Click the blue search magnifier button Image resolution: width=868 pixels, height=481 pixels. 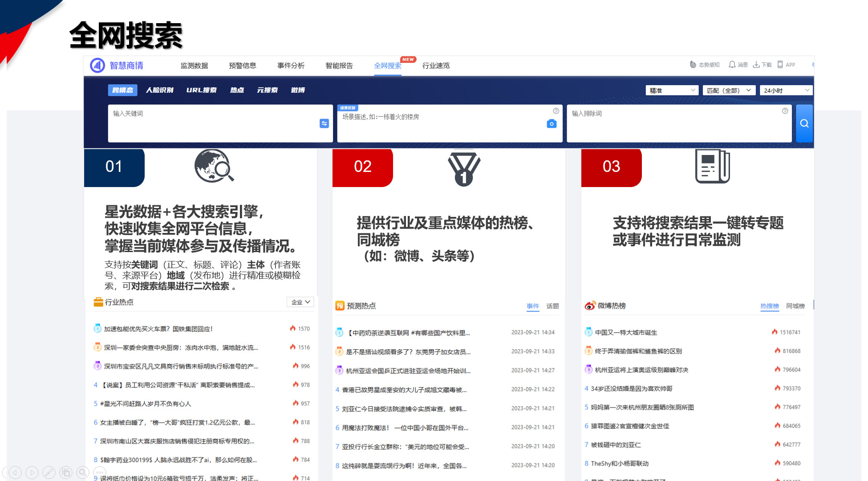804,123
